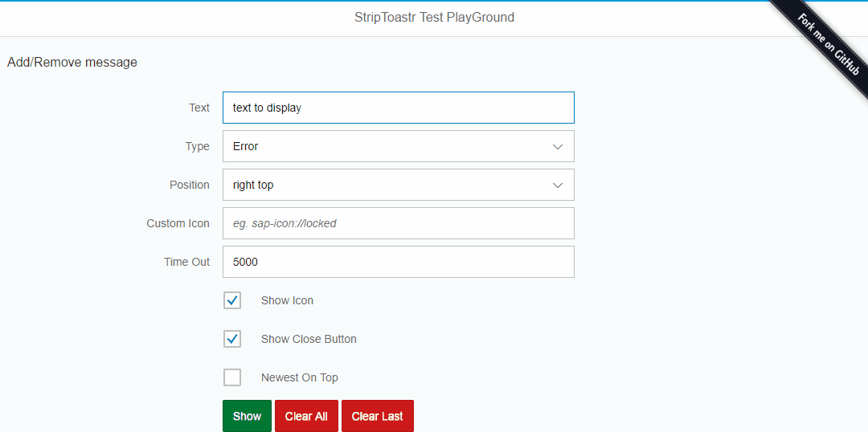Click the Type dropdown arrow
Viewport: 868px width, 432px height.
pyautogui.click(x=558, y=147)
